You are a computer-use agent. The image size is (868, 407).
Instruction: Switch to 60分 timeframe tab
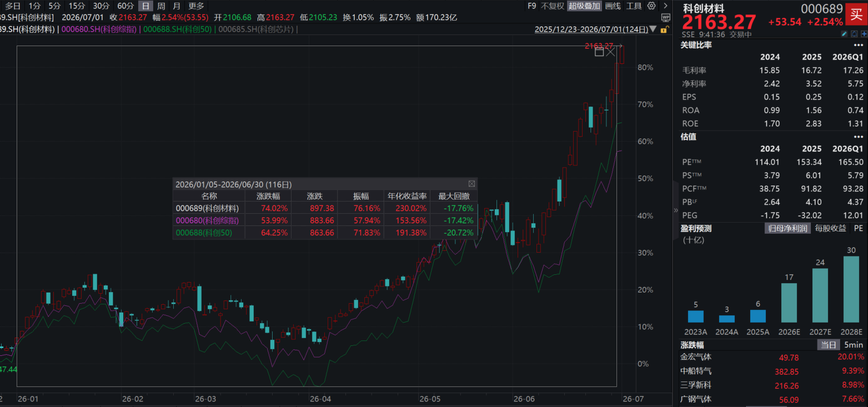126,6
